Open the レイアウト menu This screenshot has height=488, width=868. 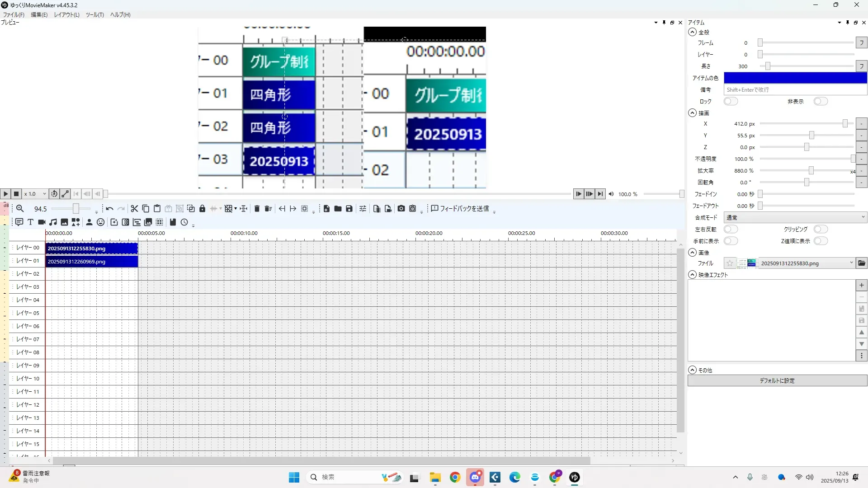66,15
